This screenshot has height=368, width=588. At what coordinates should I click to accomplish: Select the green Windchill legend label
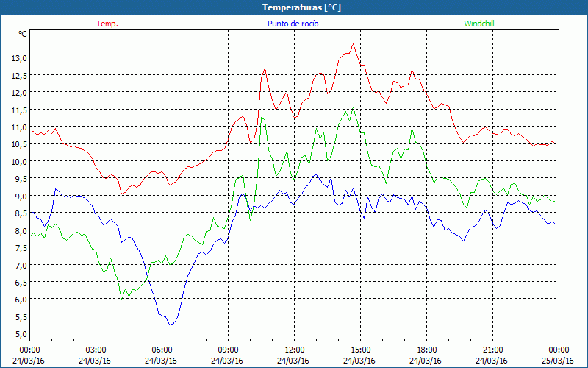(x=479, y=24)
